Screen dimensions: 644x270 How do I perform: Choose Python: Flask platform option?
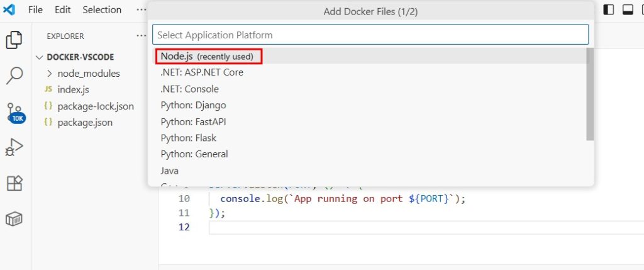189,138
